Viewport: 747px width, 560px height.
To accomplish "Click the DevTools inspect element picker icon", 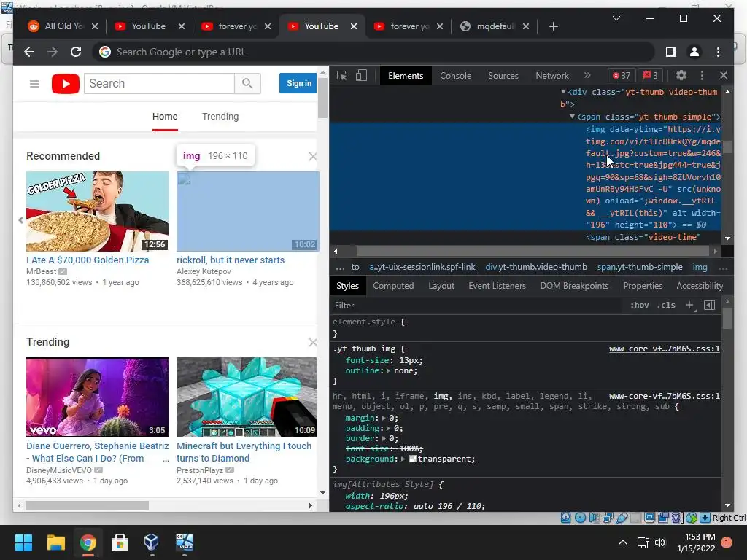I will click(x=341, y=76).
